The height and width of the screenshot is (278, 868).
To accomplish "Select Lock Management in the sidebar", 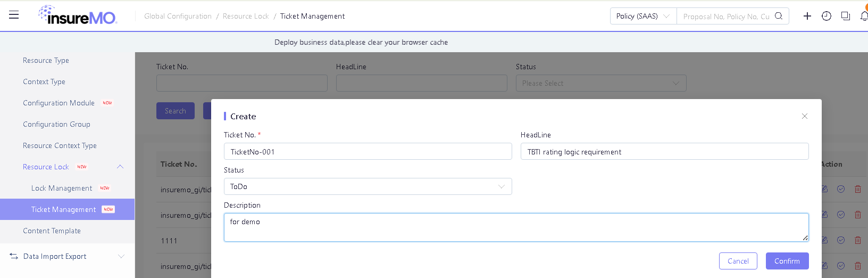I will coord(62,188).
